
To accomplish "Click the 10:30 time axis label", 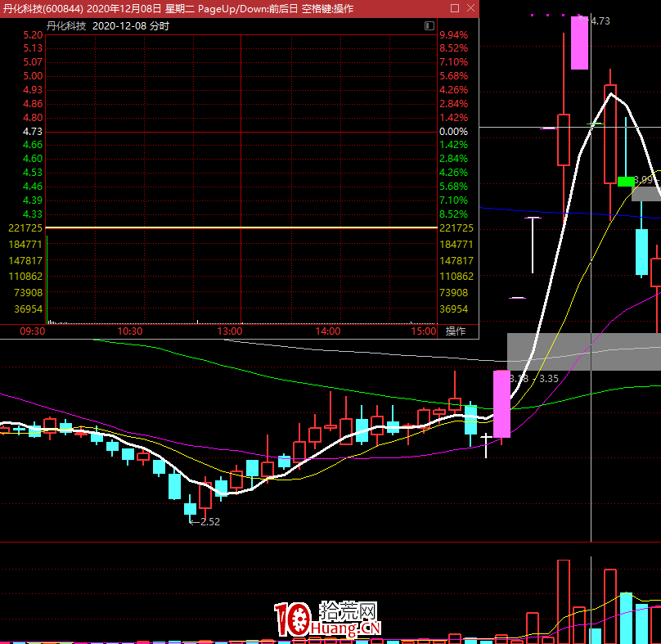I will (x=130, y=331).
